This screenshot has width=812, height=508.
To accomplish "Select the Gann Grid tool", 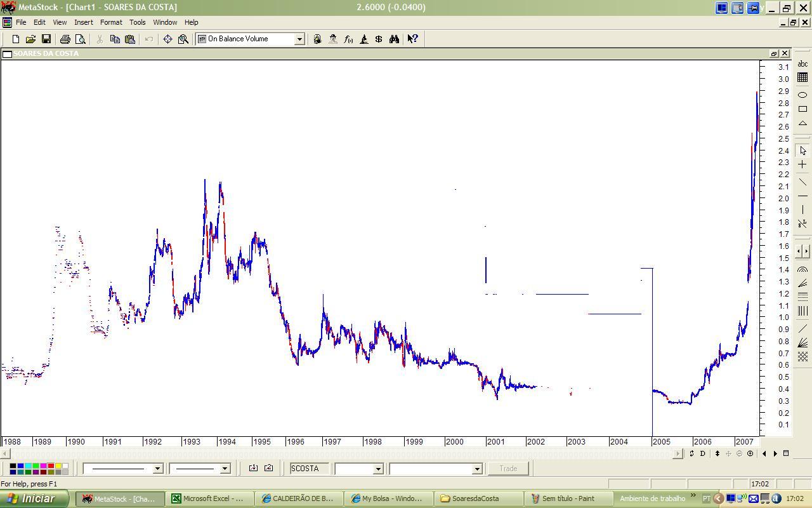I will coord(802,357).
